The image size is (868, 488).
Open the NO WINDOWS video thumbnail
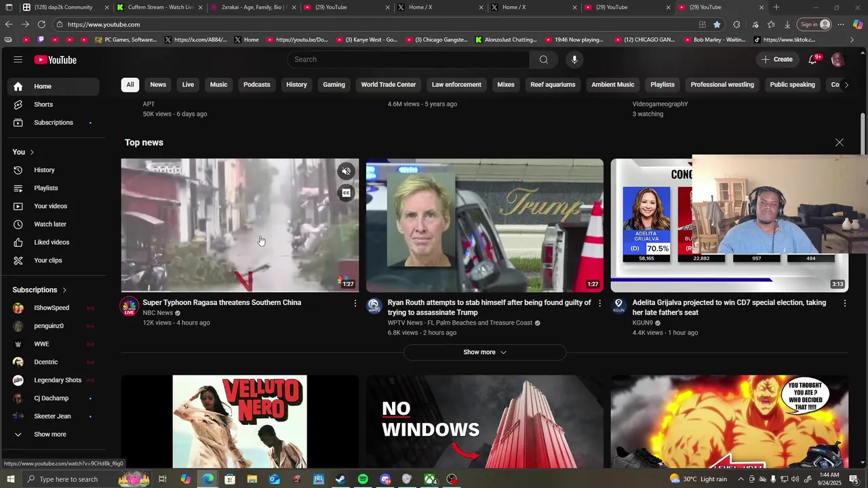[x=485, y=422]
